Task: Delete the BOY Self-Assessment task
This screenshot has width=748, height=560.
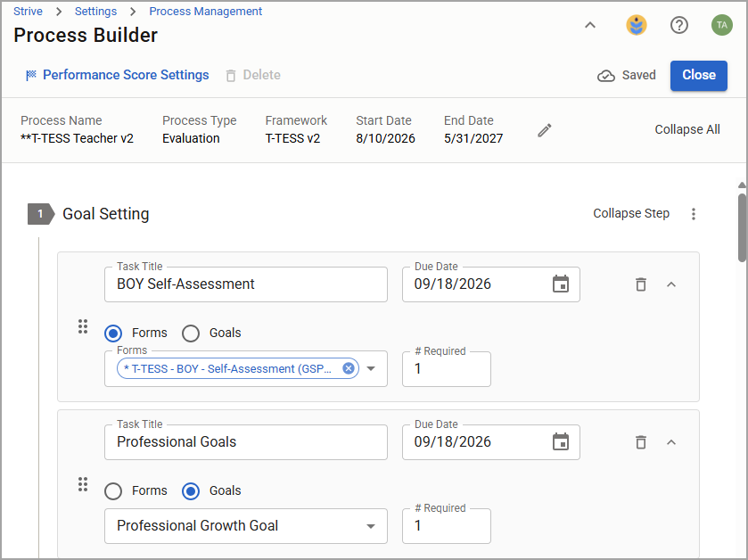Action: 641,284
